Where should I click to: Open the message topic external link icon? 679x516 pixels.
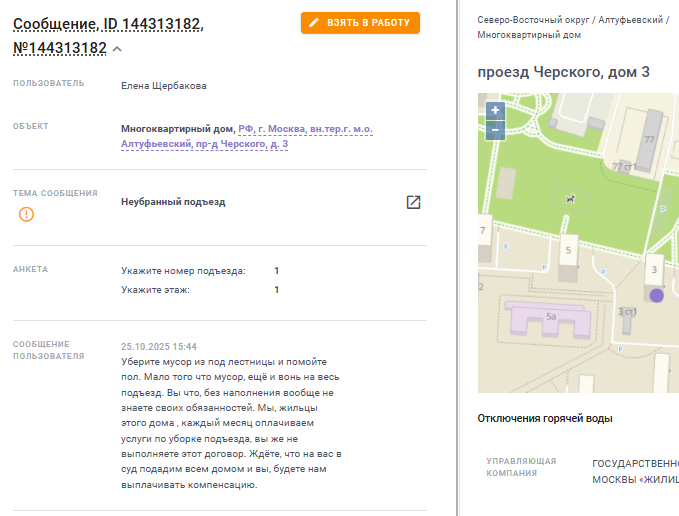click(414, 202)
